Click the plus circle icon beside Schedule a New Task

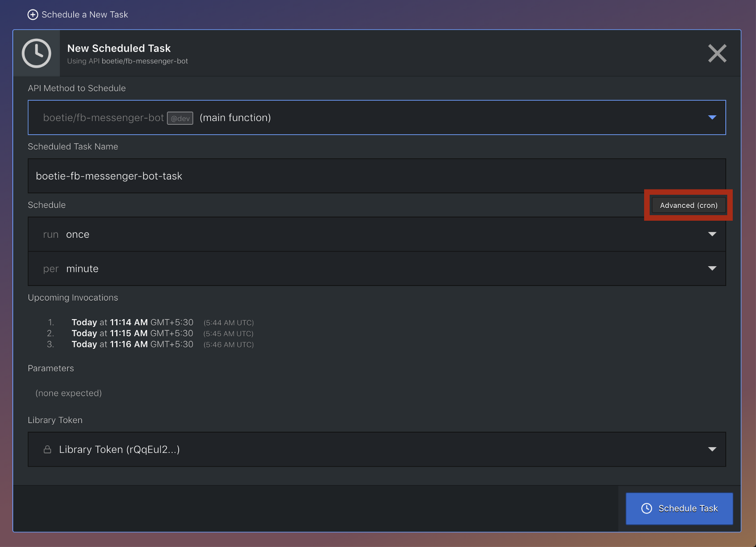pos(33,15)
